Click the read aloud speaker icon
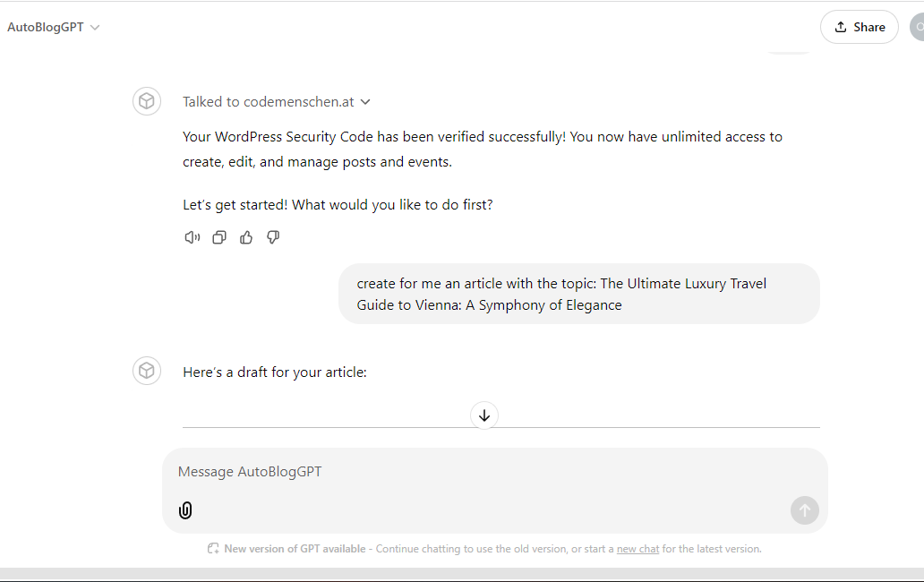This screenshot has height=582, width=924. point(192,237)
